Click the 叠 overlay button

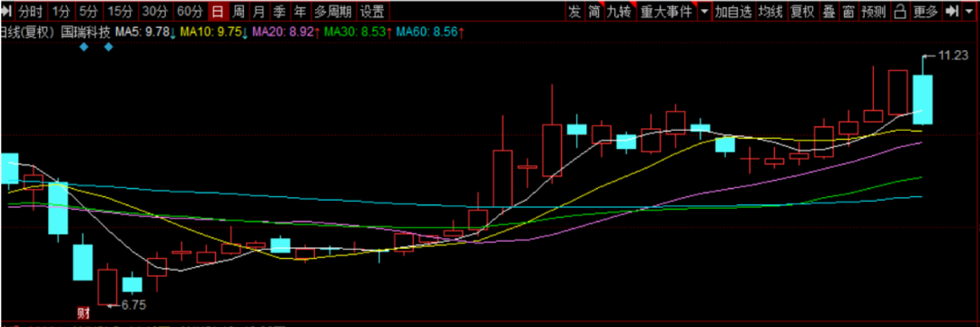pyautogui.click(x=828, y=11)
